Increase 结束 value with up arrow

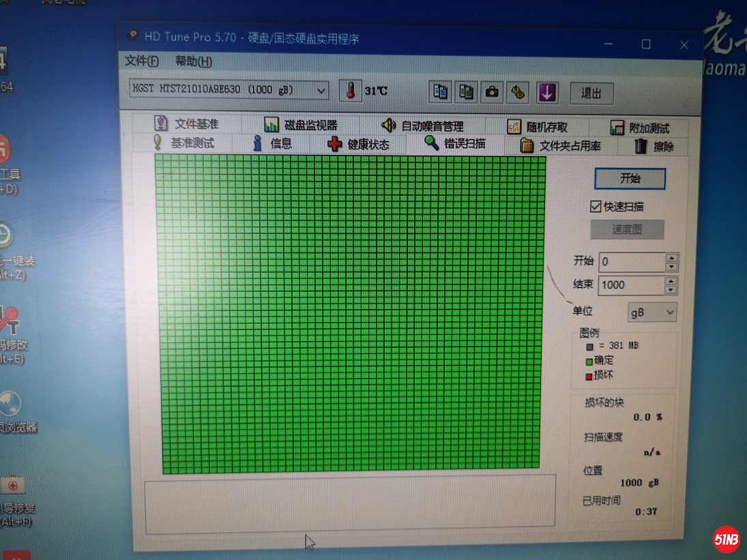(671, 281)
